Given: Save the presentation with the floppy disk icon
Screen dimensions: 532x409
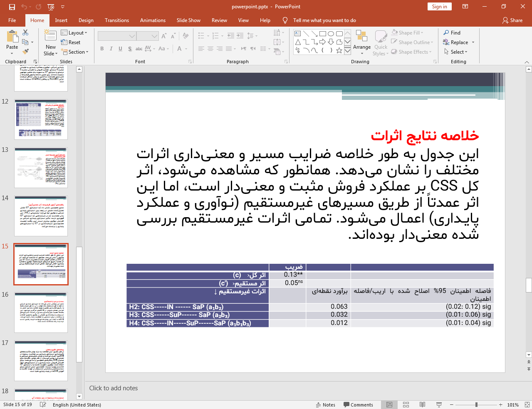Looking at the screenshot, I should [12, 7].
